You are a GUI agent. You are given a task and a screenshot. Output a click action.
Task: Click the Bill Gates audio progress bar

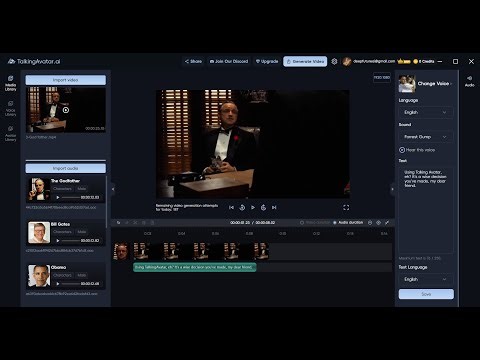pyautogui.click(x=71, y=241)
